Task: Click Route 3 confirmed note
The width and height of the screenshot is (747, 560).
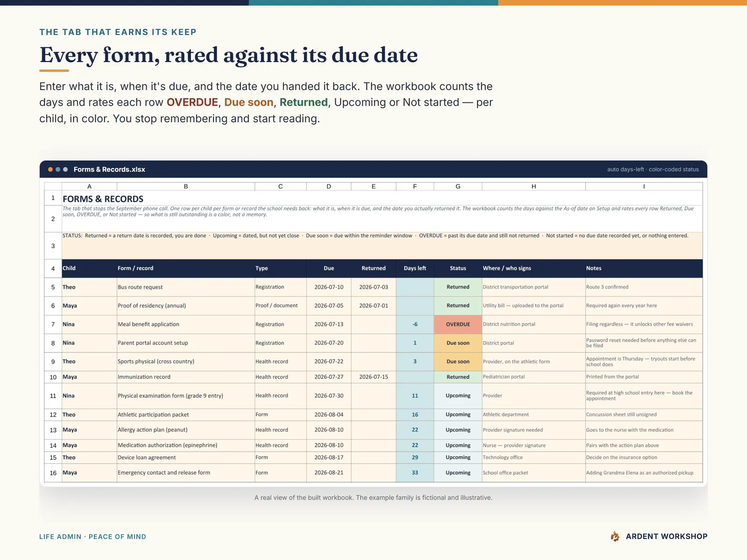Action: click(x=644, y=287)
